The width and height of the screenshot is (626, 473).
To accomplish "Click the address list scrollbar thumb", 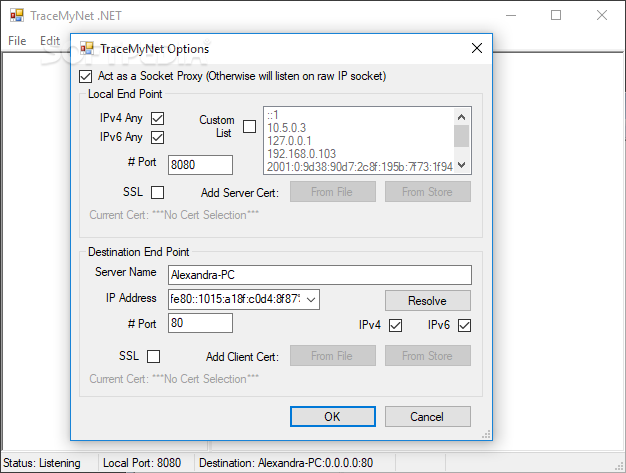I will click(x=462, y=136).
